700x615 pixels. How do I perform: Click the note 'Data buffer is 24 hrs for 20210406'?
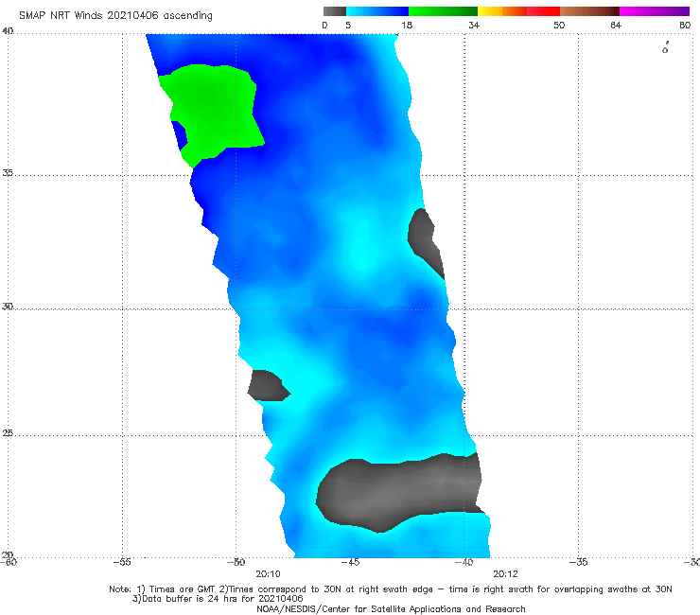[222, 599]
